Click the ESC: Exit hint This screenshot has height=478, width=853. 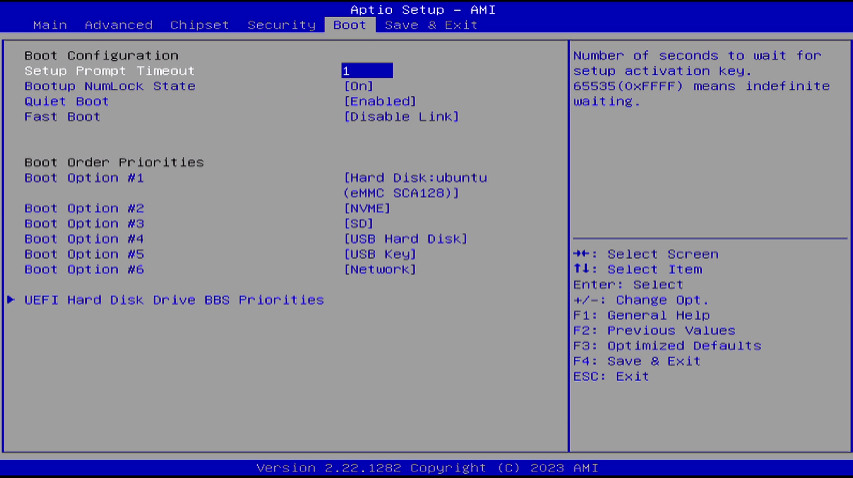(611, 376)
